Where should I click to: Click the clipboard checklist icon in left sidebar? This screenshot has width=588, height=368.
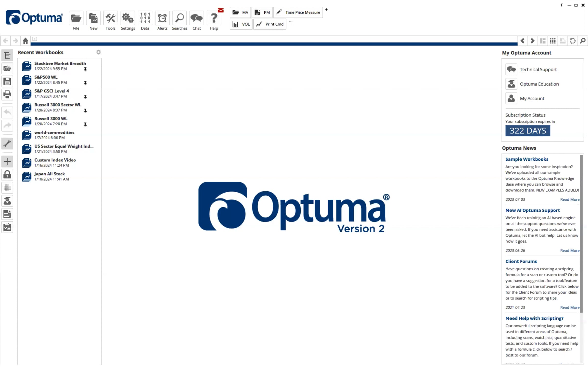7,227
